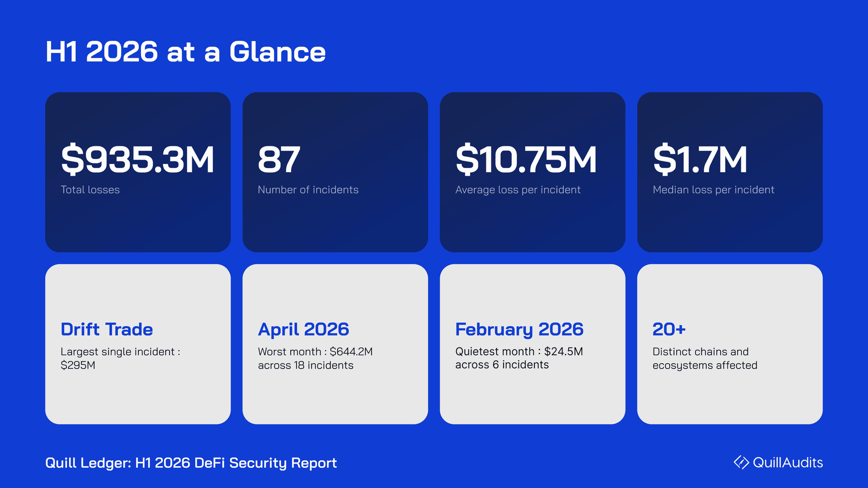Screen dimensions: 868x488
Task: Click the Quill Ledger report footer title
Action: click(x=191, y=463)
